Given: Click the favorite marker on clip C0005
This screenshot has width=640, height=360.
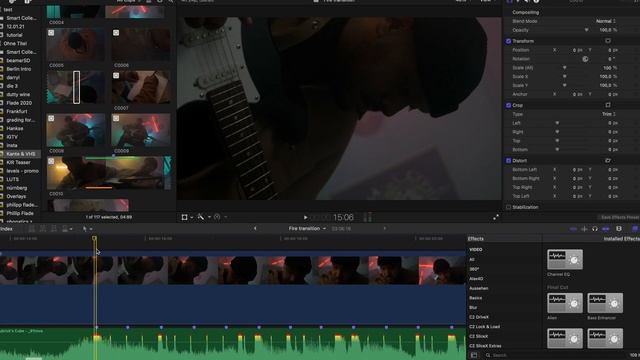Looking at the screenshot, I should click(x=51, y=33).
